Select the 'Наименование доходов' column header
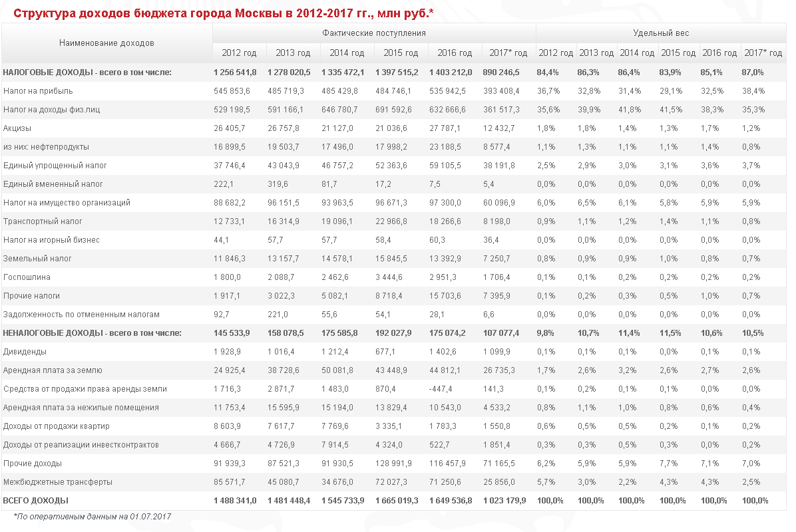The image size is (796, 532). pos(106,43)
